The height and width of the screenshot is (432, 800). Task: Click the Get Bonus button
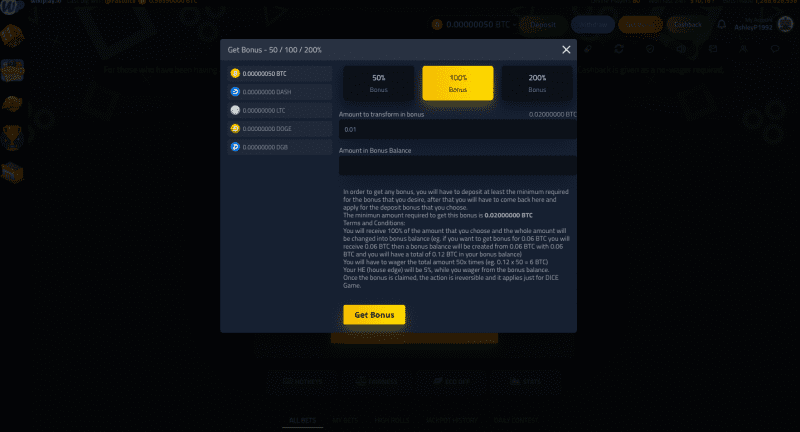click(x=374, y=315)
